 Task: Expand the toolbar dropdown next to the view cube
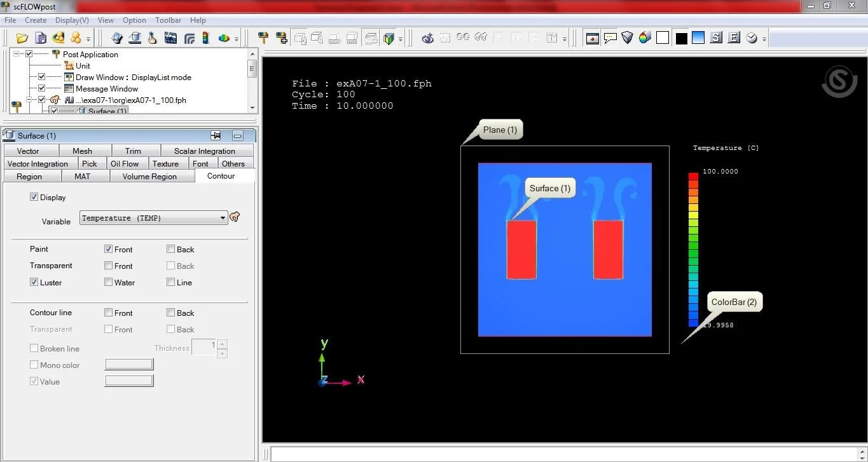[401, 39]
